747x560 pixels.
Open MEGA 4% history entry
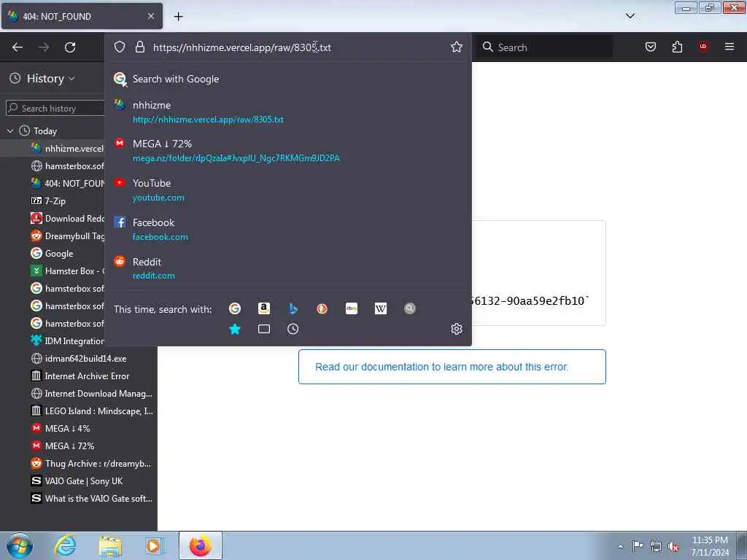pos(60,428)
